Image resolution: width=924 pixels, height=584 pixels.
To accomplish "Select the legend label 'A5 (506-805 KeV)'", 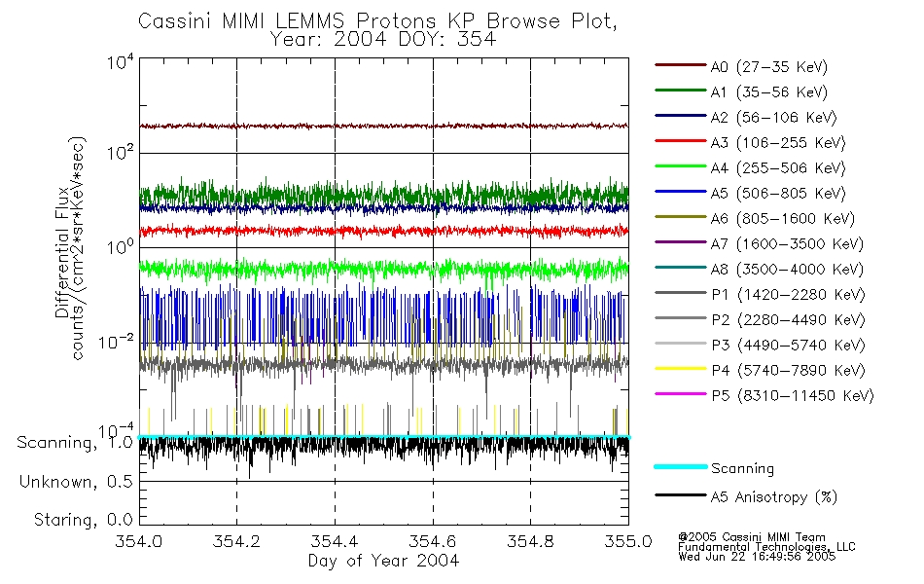I will (x=778, y=194).
